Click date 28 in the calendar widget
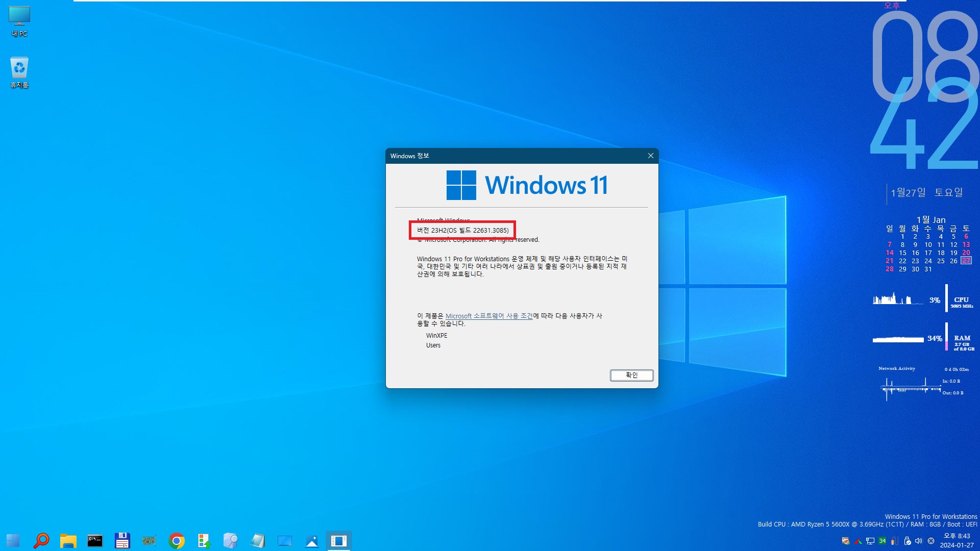Screen dimensions: 980x551 (890, 269)
